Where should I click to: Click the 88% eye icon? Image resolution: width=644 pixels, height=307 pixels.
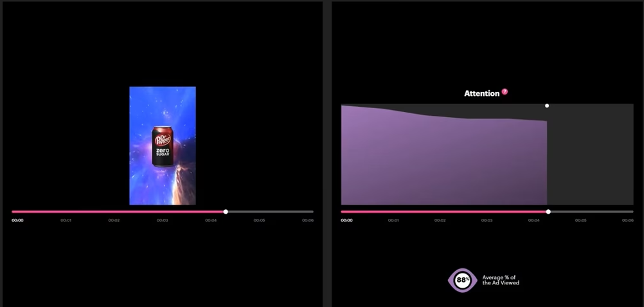pos(463,280)
